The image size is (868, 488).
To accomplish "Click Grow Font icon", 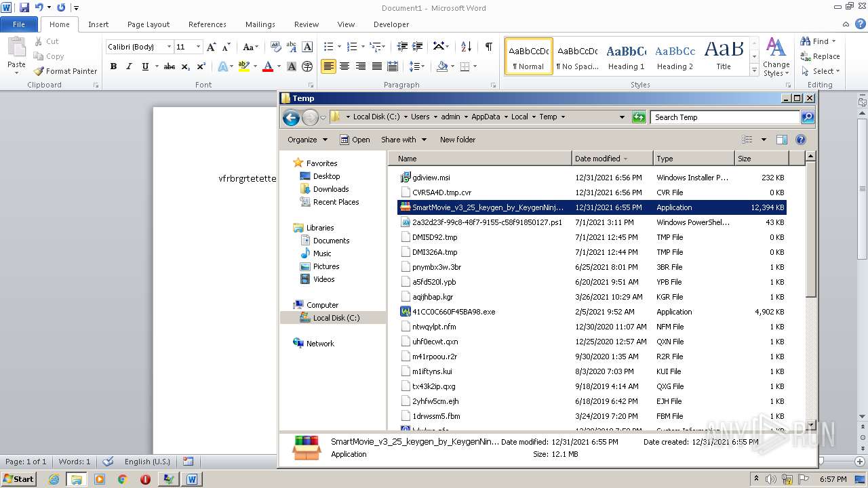I will tap(212, 47).
